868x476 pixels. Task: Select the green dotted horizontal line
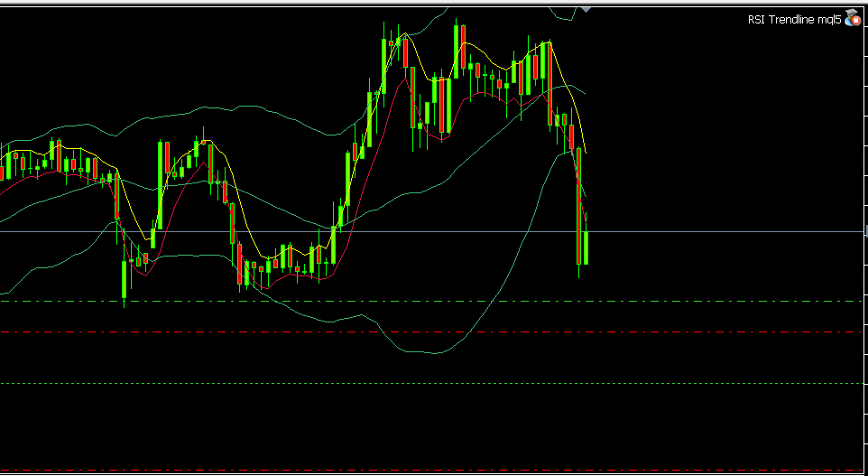432,384
